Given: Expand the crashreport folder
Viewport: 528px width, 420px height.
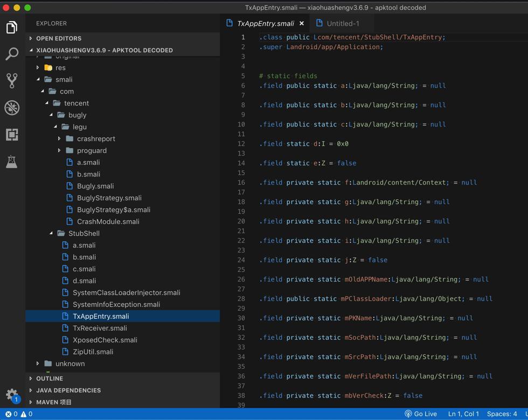Looking at the screenshot, I should [95, 138].
